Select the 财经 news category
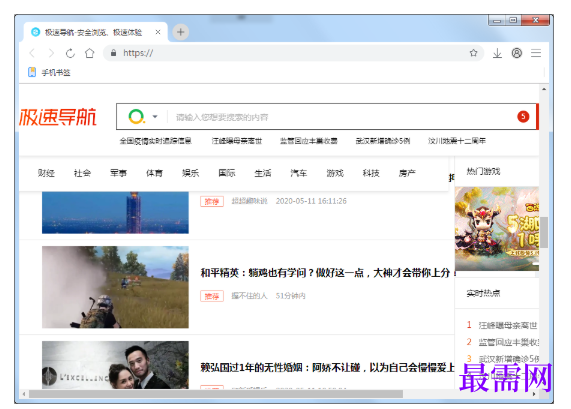571x409 pixels. tap(46, 173)
